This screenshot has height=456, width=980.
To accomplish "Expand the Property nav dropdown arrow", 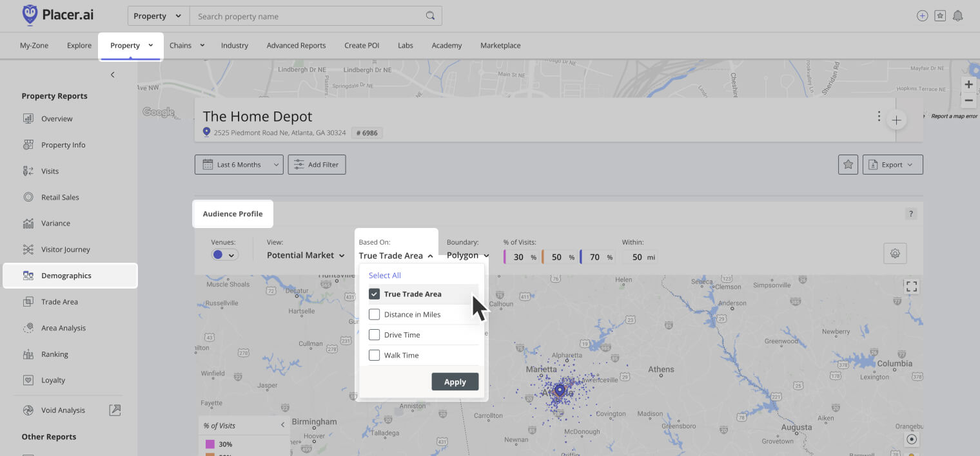I will pos(150,45).
